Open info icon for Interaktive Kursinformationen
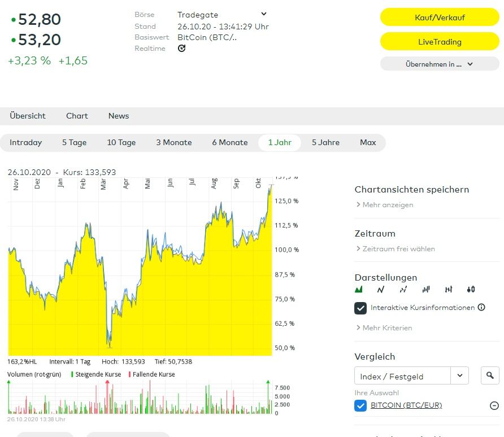Screen dimensions: 504x437 481,308
